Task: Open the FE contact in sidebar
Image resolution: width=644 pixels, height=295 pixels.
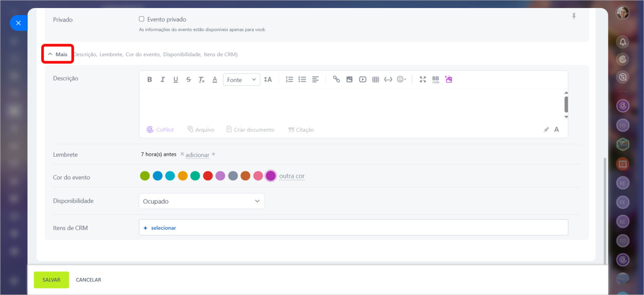Action: tap(623, 202)
